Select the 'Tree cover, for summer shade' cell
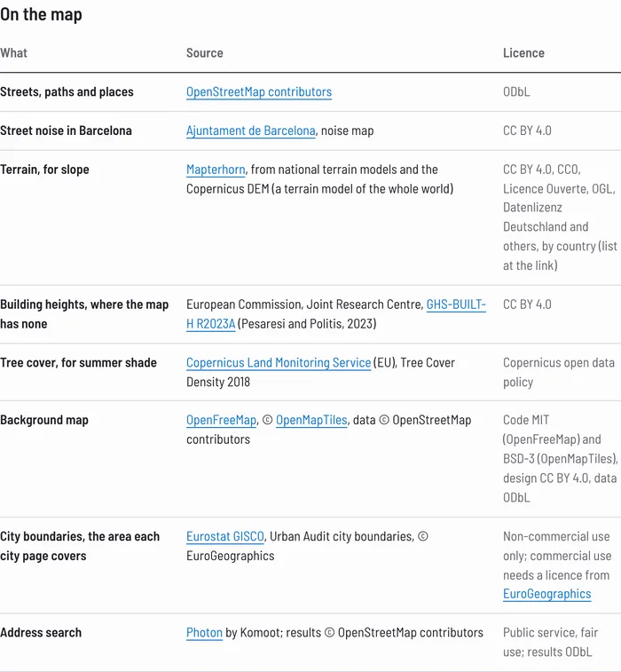 coord(78,362)
